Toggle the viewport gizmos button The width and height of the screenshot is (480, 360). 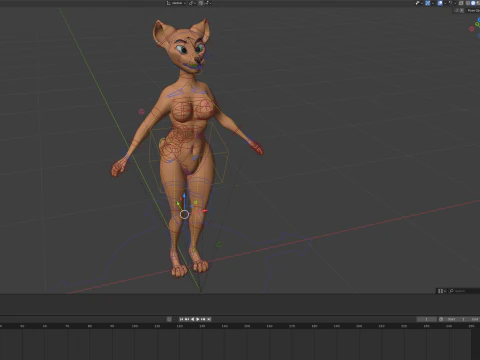(427, 3)
